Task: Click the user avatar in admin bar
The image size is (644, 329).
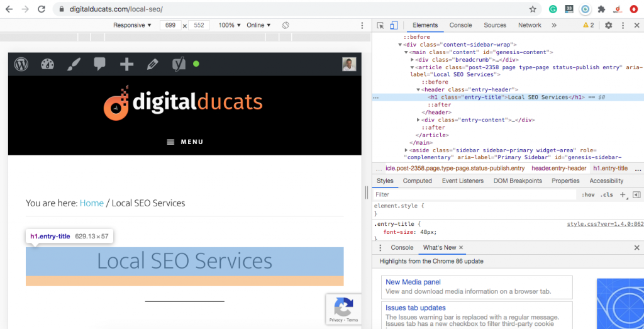Action: coord(349,64)
